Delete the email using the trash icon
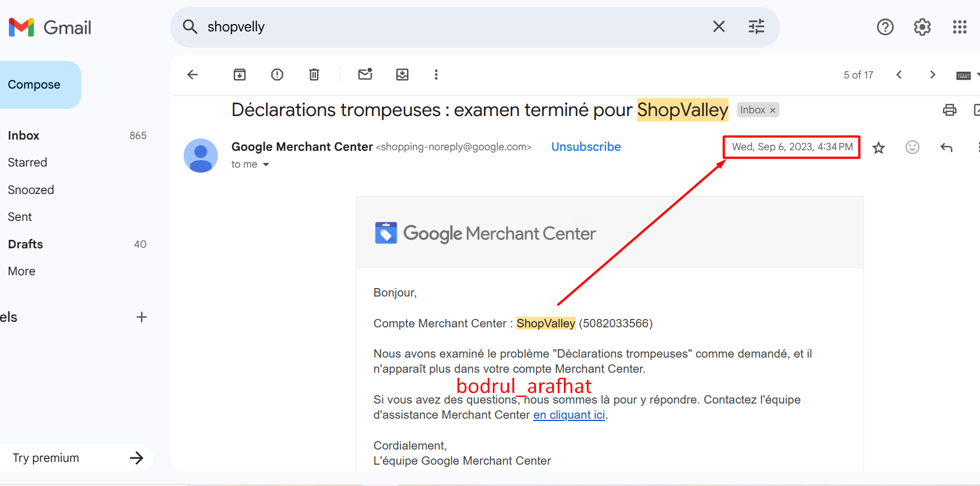The width and height of the screenshot is (980, 486). [x=314, y=75]
